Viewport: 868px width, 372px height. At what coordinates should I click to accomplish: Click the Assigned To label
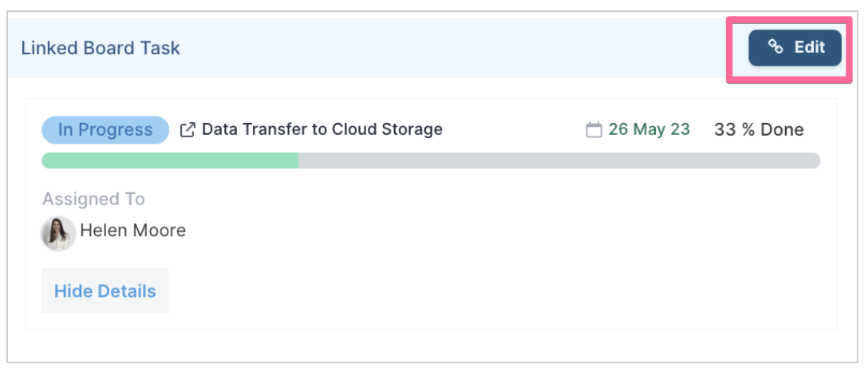[x=93, y=200]
